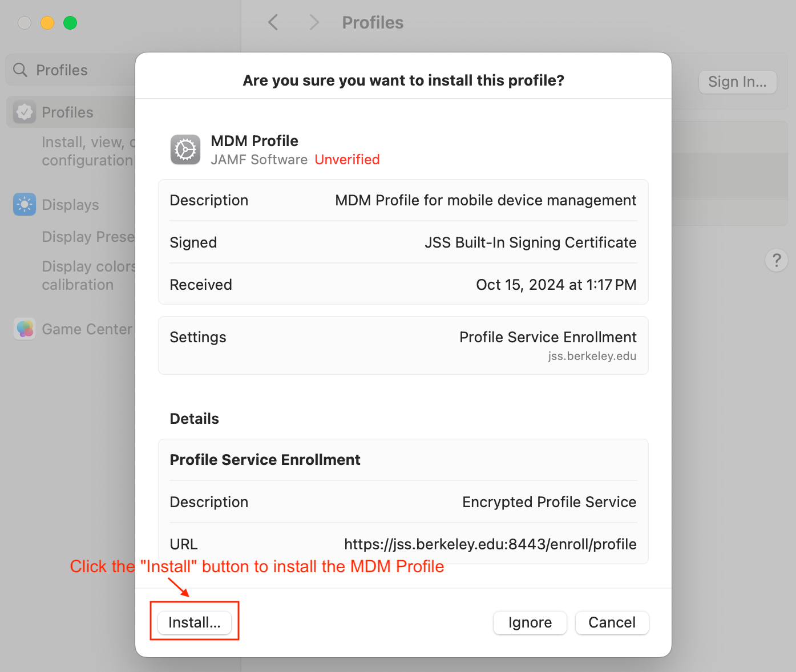Click the search magnifier icon
The width and height of the screenshot is (796, 672).
tap(19, 70)
